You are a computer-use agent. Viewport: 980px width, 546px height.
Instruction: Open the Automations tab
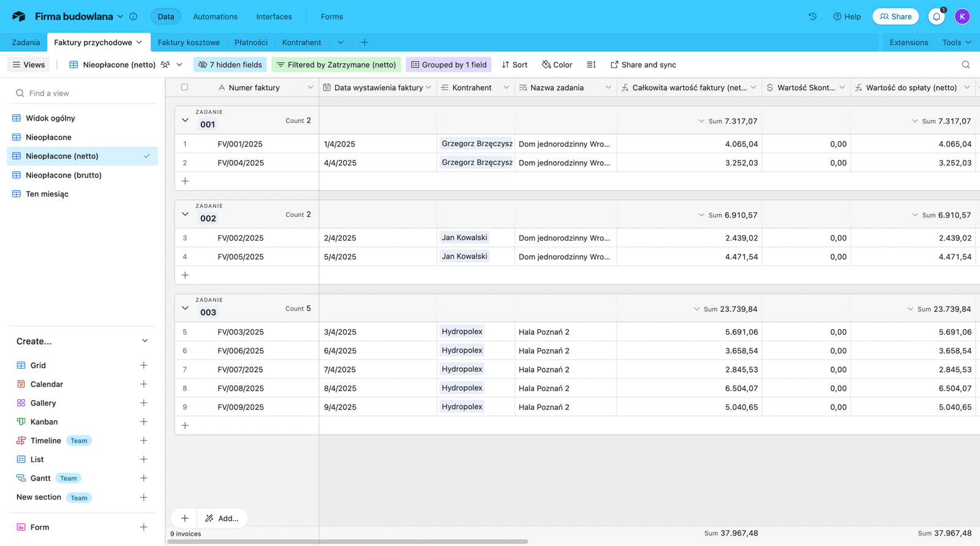click(x=215, y=17)
